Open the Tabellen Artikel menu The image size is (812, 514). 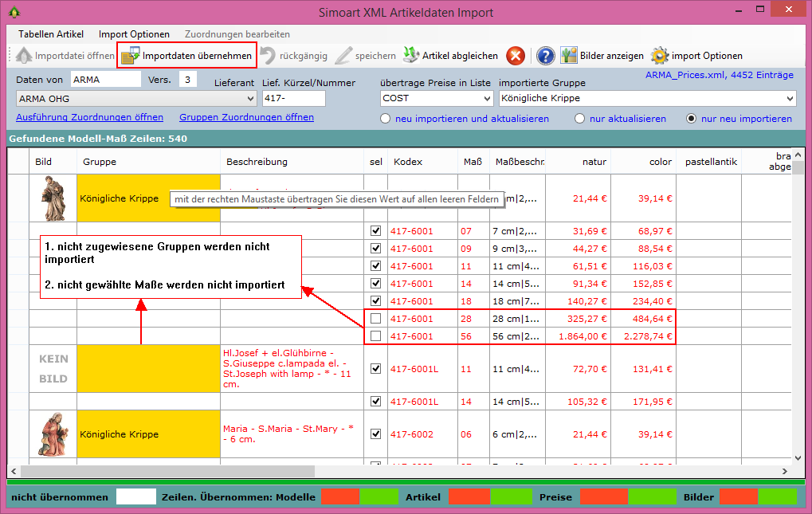tap(51, 34)
